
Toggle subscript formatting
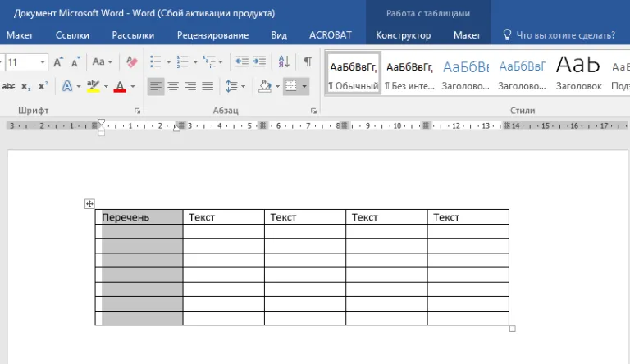[x=25, y=86]
